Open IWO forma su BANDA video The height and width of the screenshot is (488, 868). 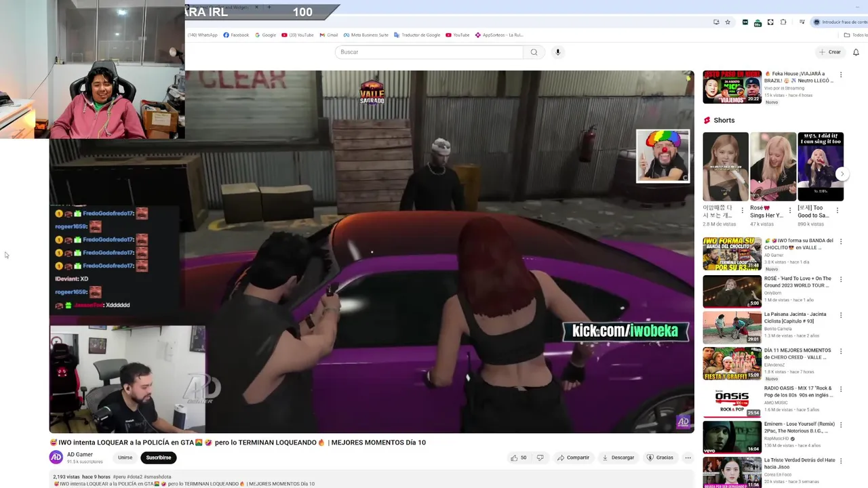[732, 254]
